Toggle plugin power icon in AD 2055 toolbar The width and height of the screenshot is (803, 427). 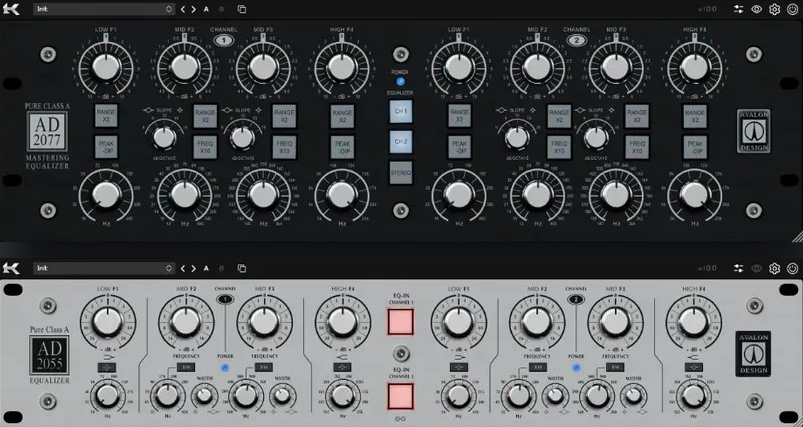[792, 268]
